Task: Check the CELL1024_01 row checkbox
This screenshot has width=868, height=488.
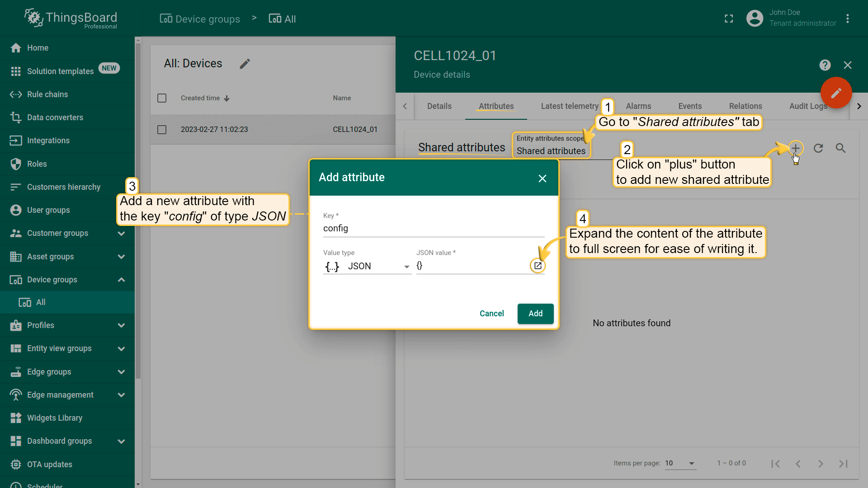Action: [x=162, y=130]
